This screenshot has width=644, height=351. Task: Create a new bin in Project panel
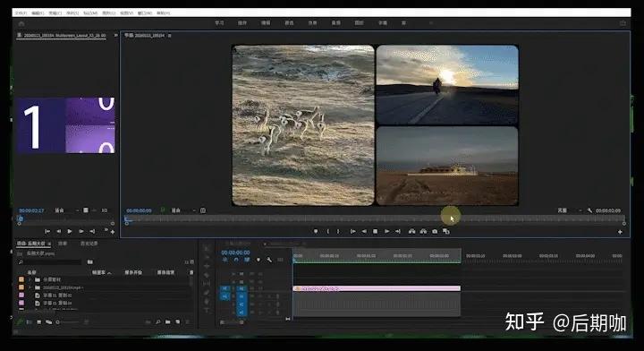point(167,322)
